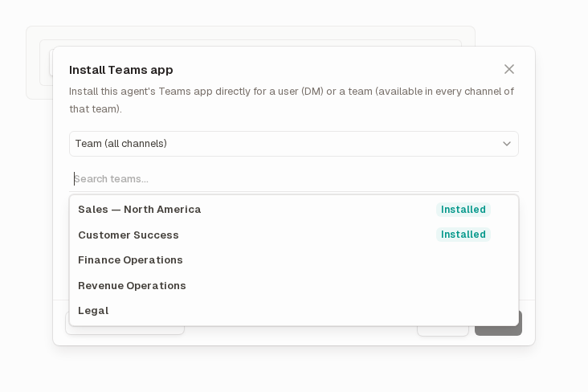Select Sales — North America team
The height and width of the screenshot is (392, 588).
pos(294,210)
